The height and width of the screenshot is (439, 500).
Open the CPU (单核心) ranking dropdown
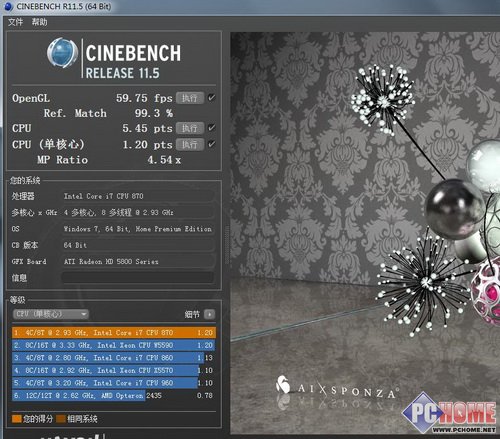51,314
